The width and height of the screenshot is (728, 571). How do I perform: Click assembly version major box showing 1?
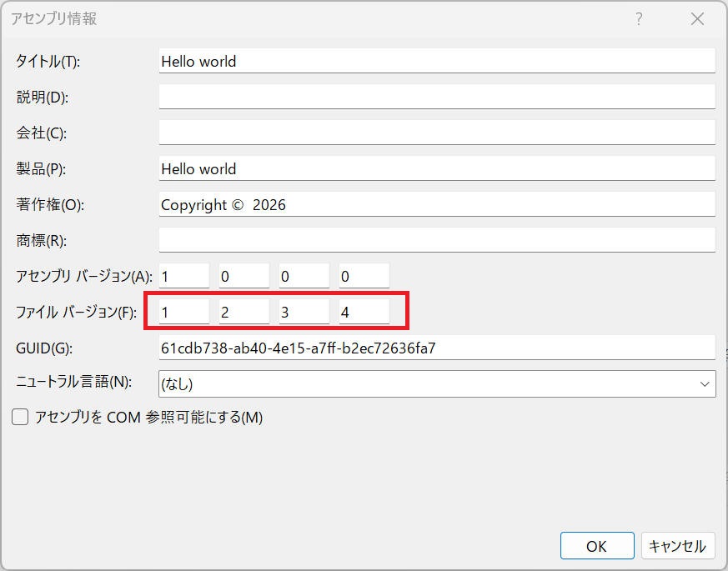pyautogui.click(x=184, y=276)
